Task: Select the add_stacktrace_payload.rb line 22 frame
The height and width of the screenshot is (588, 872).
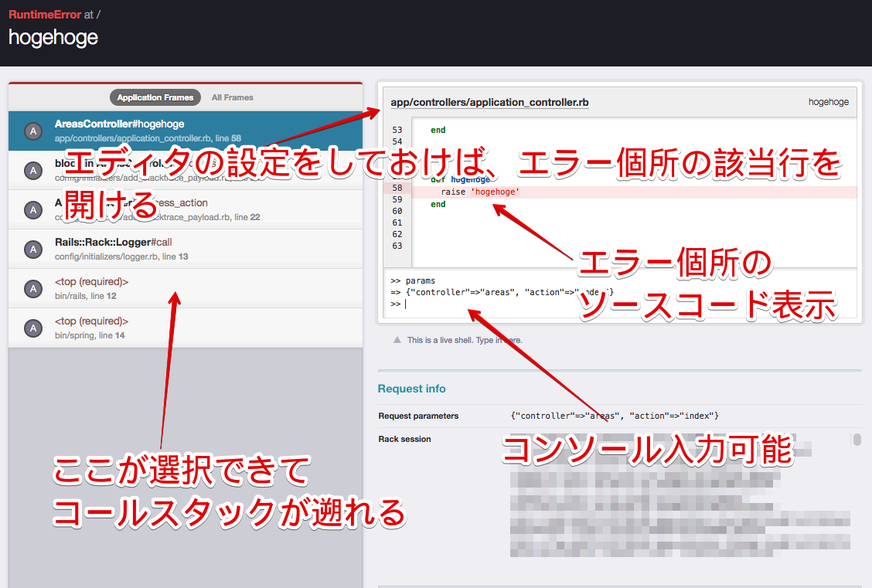Action: tap(186, 209)
